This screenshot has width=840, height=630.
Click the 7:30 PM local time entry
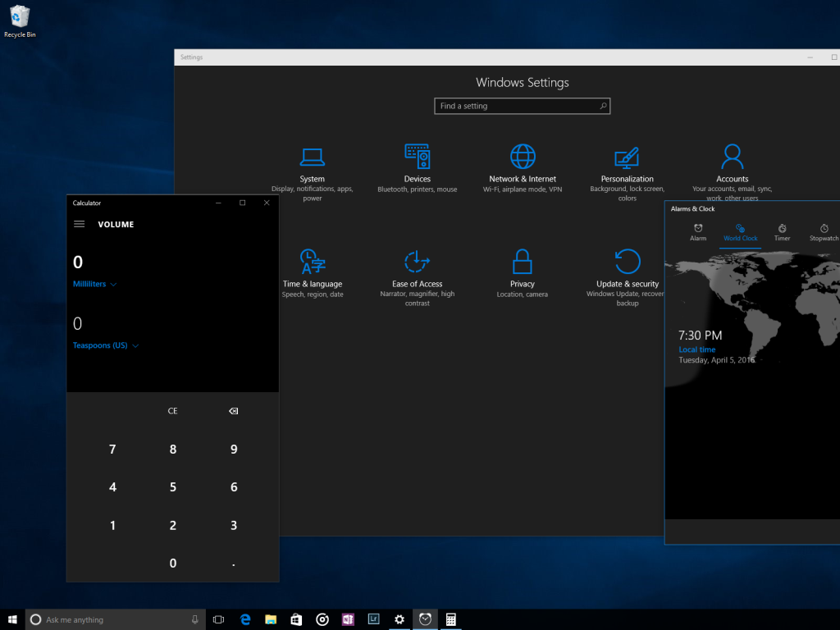(716, 347)
